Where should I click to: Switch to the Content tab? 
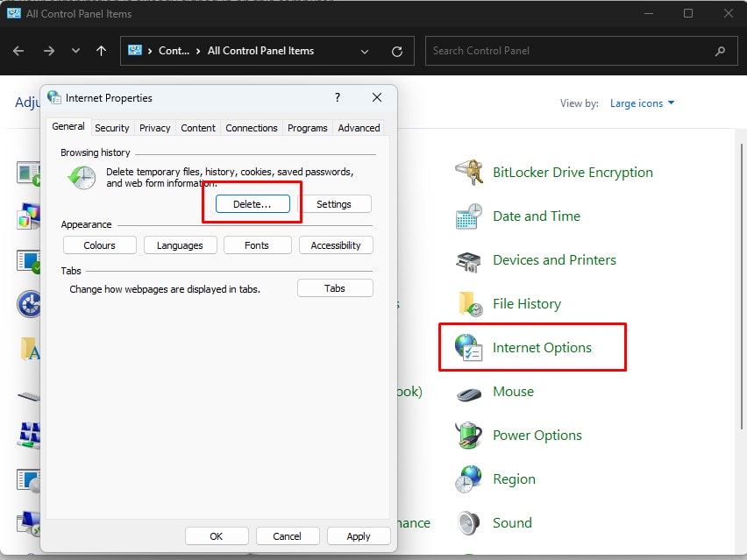(x=197, y=128)
